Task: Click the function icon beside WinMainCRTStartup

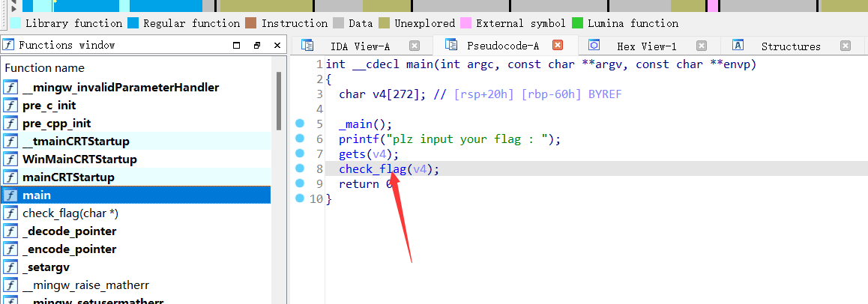Action: 11,159
